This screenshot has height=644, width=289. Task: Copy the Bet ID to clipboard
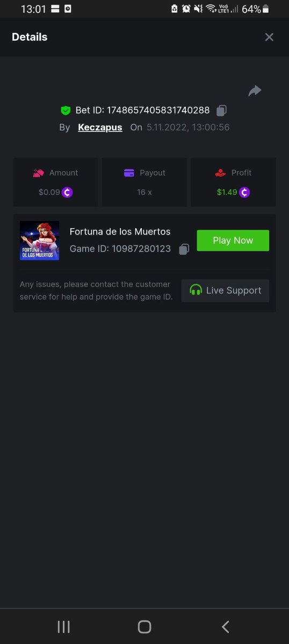[x=221, y=111]
